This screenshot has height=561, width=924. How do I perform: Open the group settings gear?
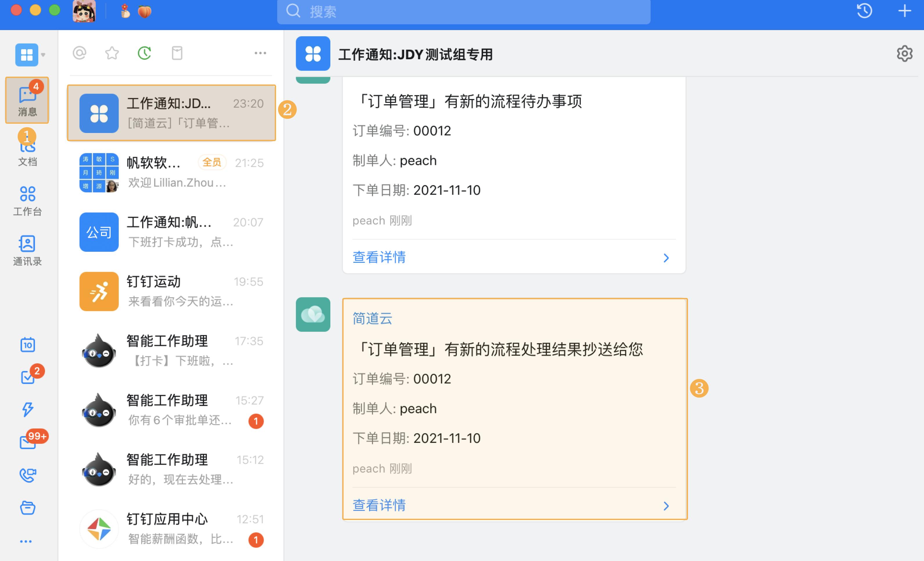(905, 54)
